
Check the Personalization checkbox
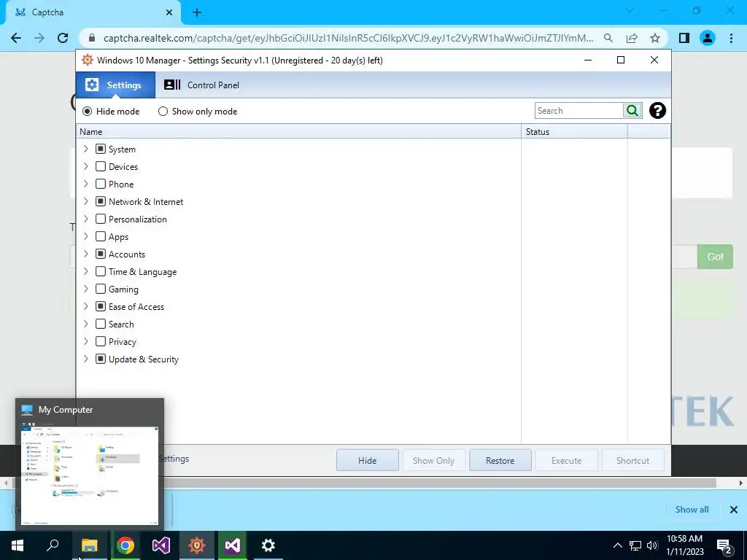tap(101, 219)
